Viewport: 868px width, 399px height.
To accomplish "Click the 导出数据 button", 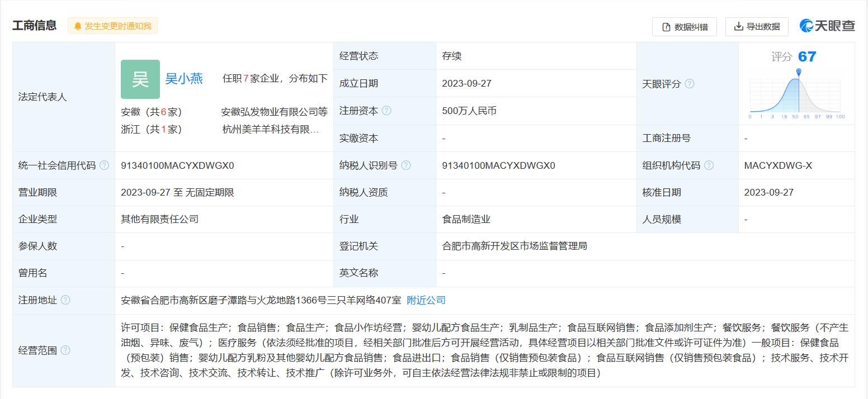I will tap(757, 26).
